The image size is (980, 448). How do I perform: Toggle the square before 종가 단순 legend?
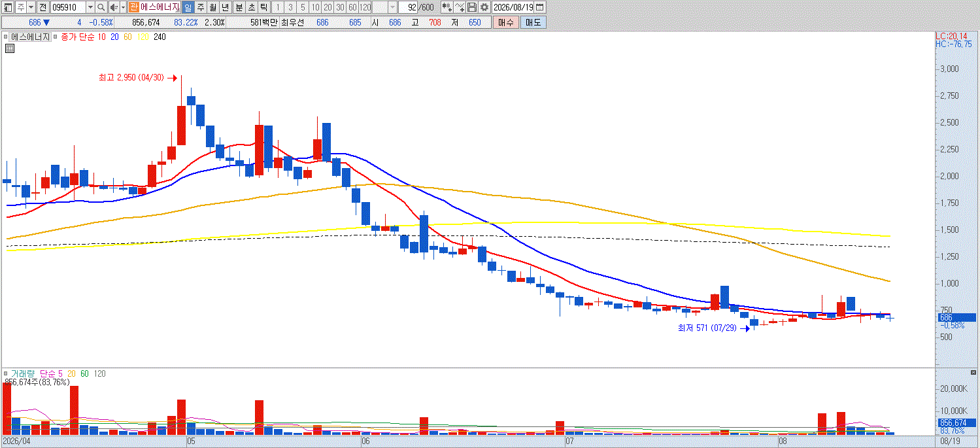click(x=56, y=37)
